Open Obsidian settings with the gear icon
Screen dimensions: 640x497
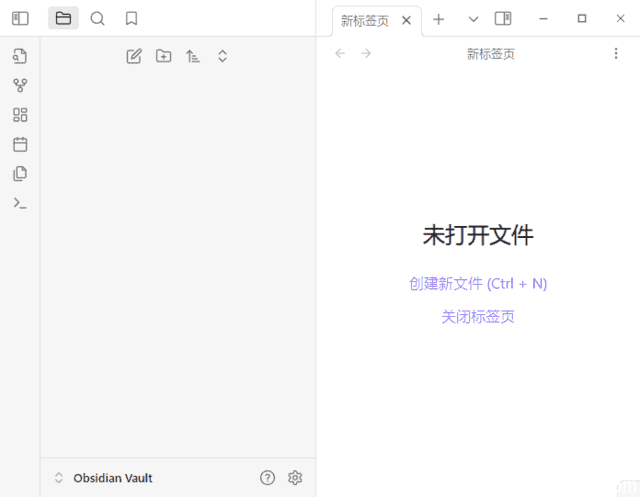295,478
